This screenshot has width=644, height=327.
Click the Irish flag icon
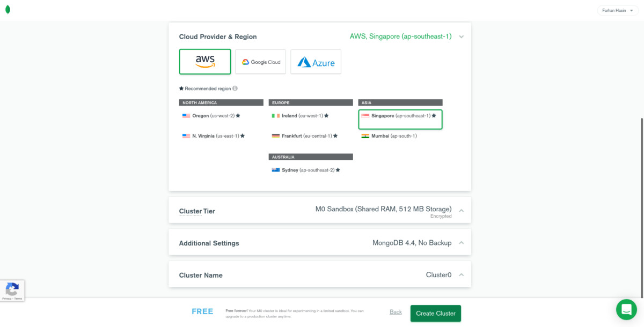pyautogui.click(x=276, y=115)
